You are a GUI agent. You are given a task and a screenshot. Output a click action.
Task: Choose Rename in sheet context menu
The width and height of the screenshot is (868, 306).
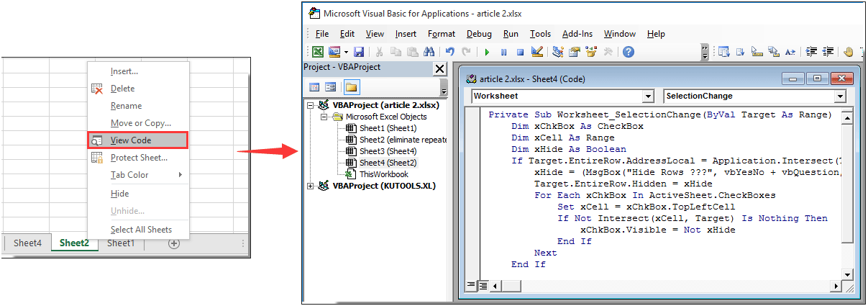[x=137, y=106]
